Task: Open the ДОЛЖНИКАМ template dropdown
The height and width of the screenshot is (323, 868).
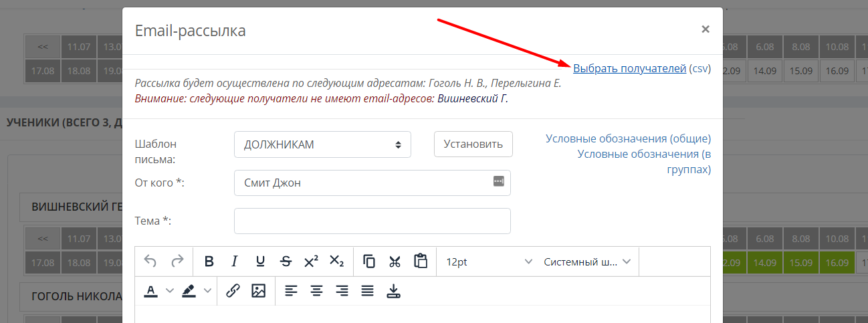Action: pyautogui.click(x=322, y=144)
